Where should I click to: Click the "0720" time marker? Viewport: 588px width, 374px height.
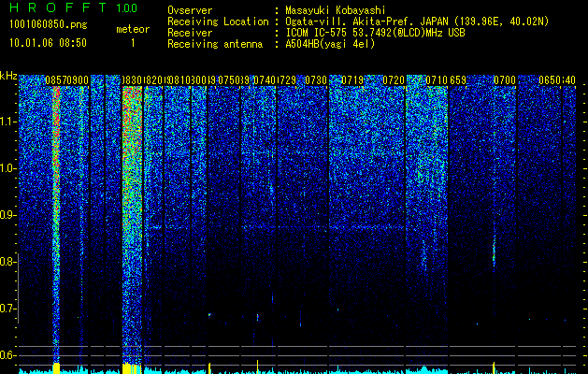point(394,80)
